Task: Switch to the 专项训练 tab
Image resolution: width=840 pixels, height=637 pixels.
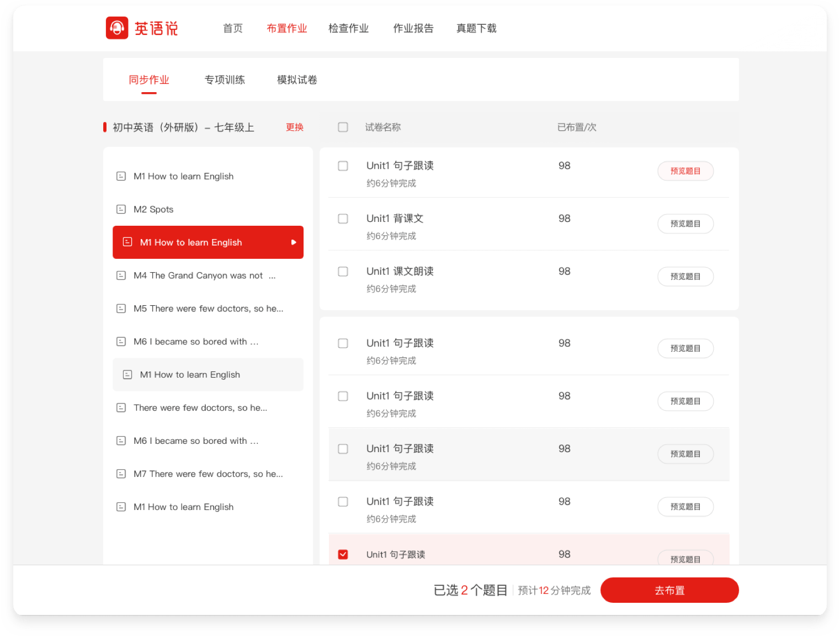Action: (x=225, y=80)
